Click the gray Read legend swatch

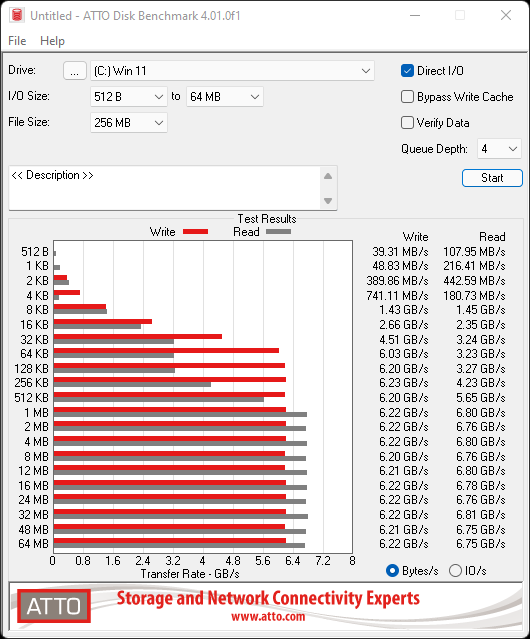click(278, 231)
